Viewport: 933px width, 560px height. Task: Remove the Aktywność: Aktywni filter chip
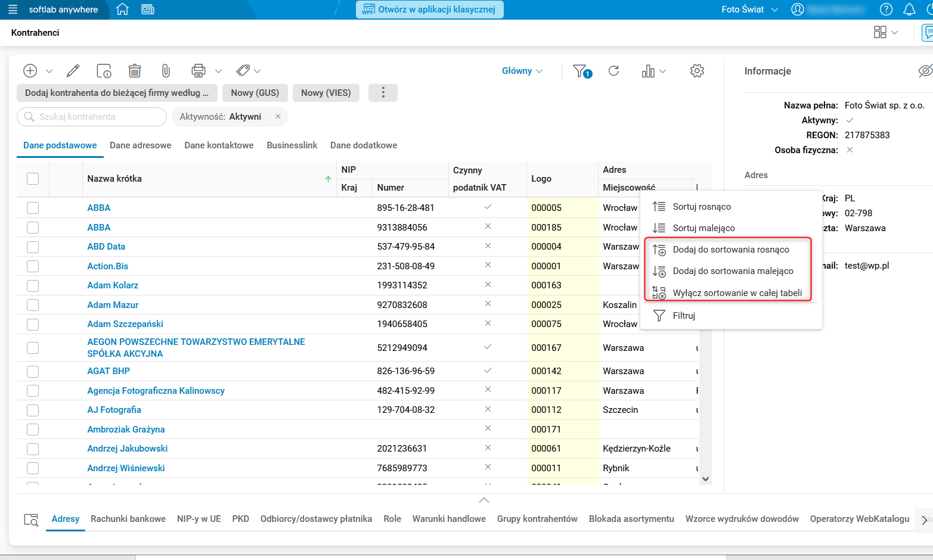(278, 117)
